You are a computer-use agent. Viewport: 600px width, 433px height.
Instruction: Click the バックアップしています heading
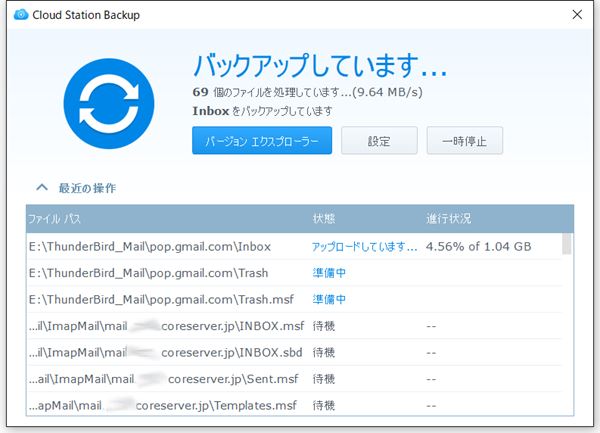(320, 66)
